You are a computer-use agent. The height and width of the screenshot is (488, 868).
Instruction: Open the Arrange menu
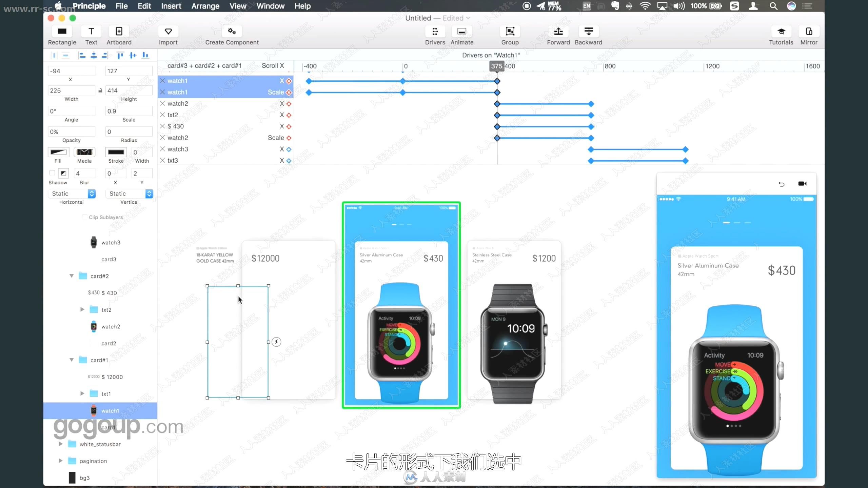205,6
